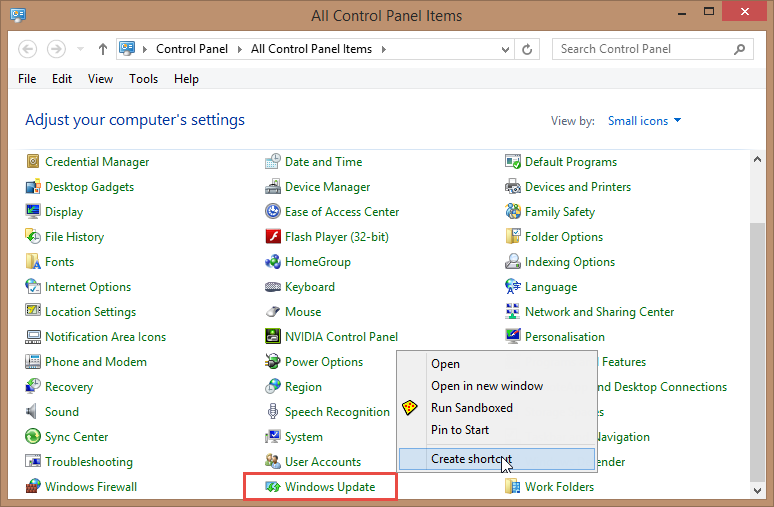This screenshot has width=774, height=507.
Task: Click the Refresh button in address bar
Action: 527,49
